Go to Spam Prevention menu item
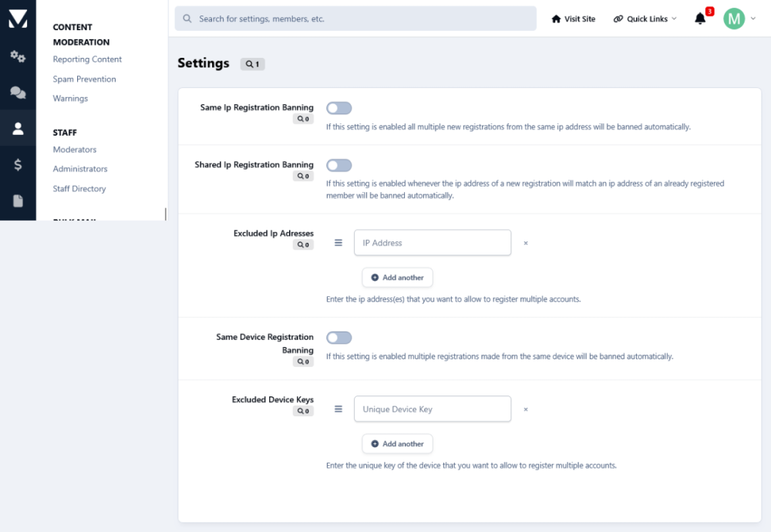 [x=84, y=79]
